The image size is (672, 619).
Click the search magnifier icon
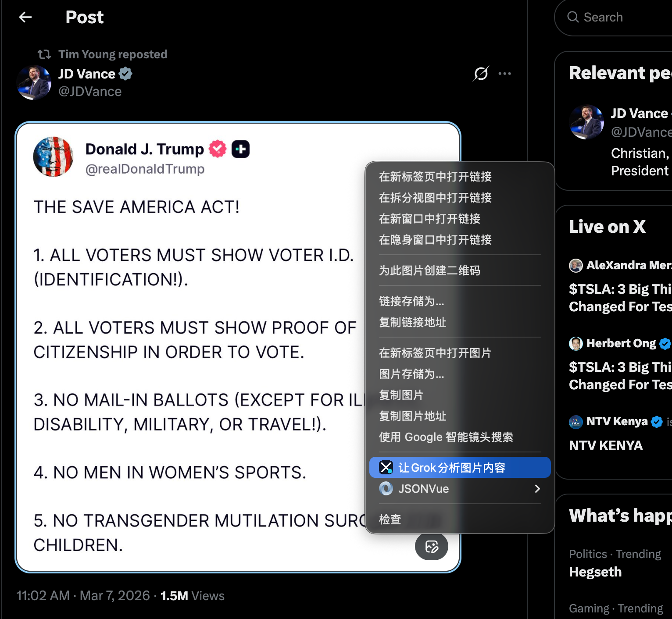[573, 17]
